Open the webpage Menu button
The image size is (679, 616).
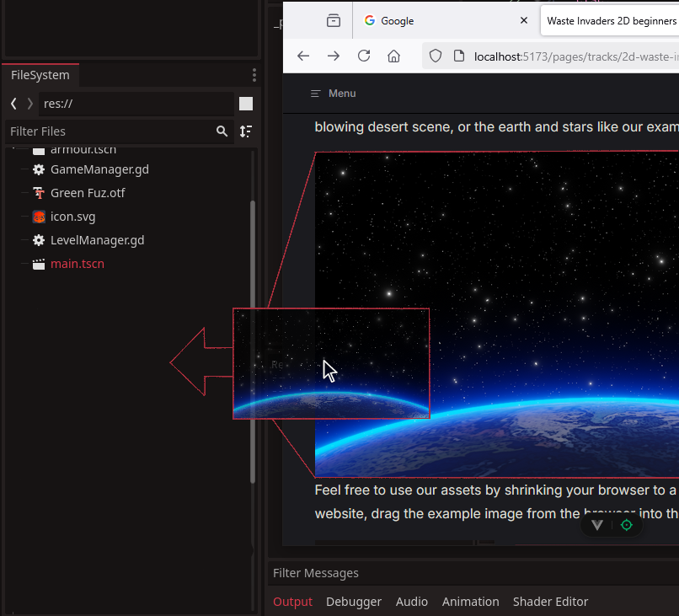tap(333, 94)
